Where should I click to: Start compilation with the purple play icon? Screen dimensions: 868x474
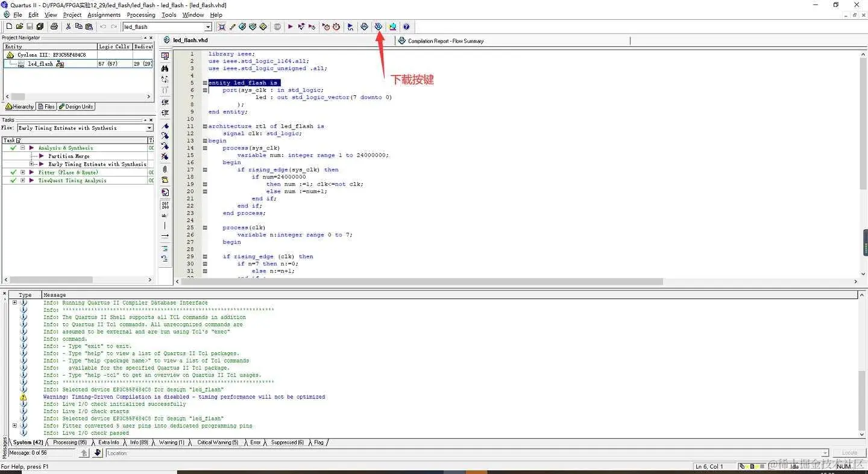click(x=290, y=27)
